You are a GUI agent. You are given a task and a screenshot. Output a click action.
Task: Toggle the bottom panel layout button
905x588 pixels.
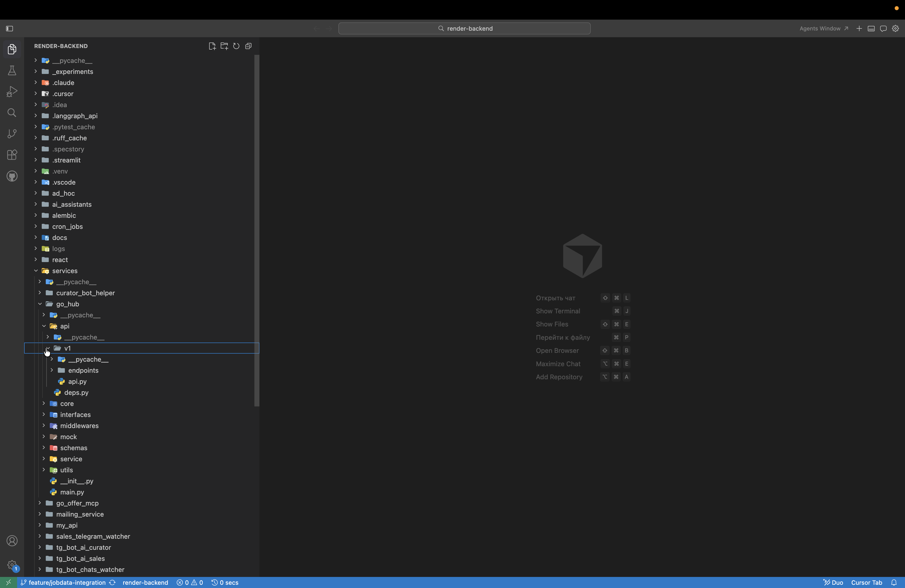pos(871,28)
